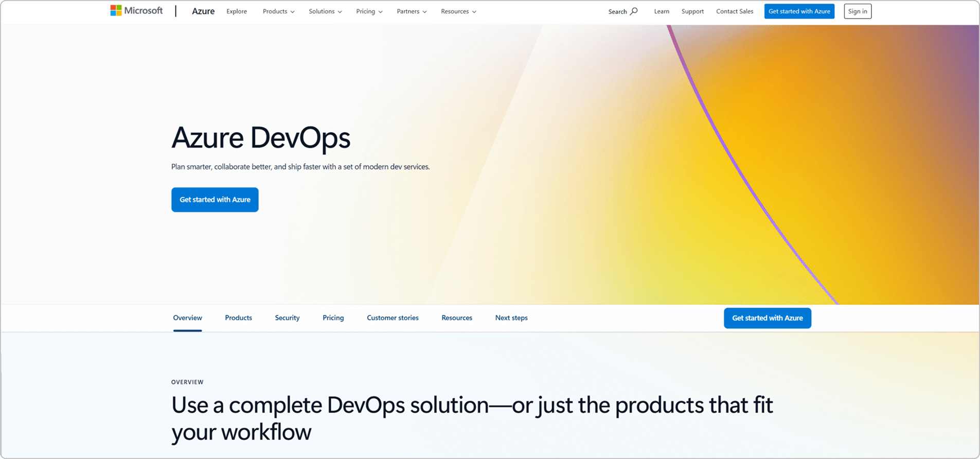Click the search magnifier icon
980x459 pixels.
click(x=634, y=11)
